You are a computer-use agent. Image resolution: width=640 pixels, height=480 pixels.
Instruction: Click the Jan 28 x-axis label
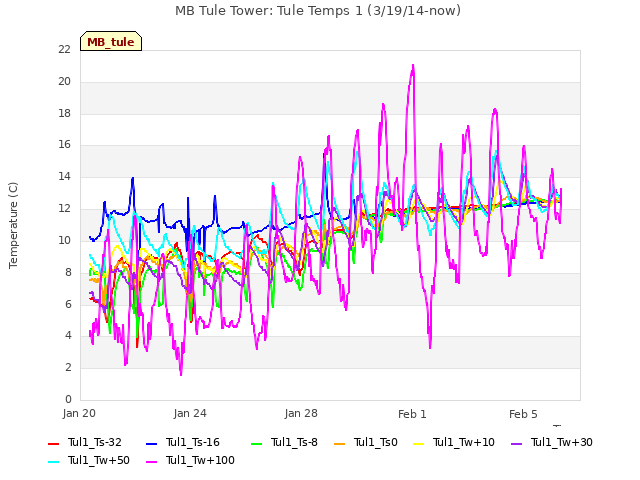pyautogui.click(x=301, y=413)
